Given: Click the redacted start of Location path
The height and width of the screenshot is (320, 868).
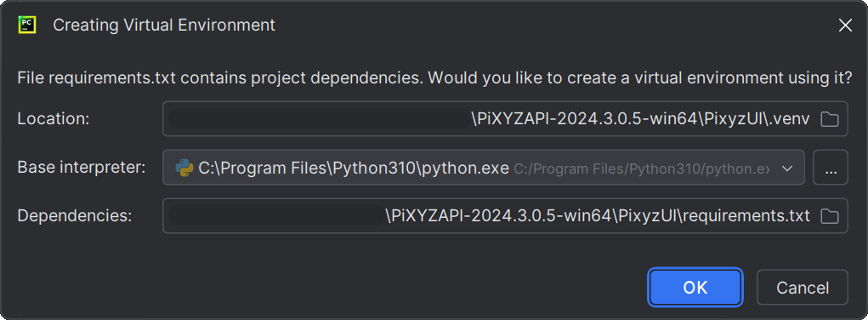Looking at the screenshot, I should coord(318,119).
